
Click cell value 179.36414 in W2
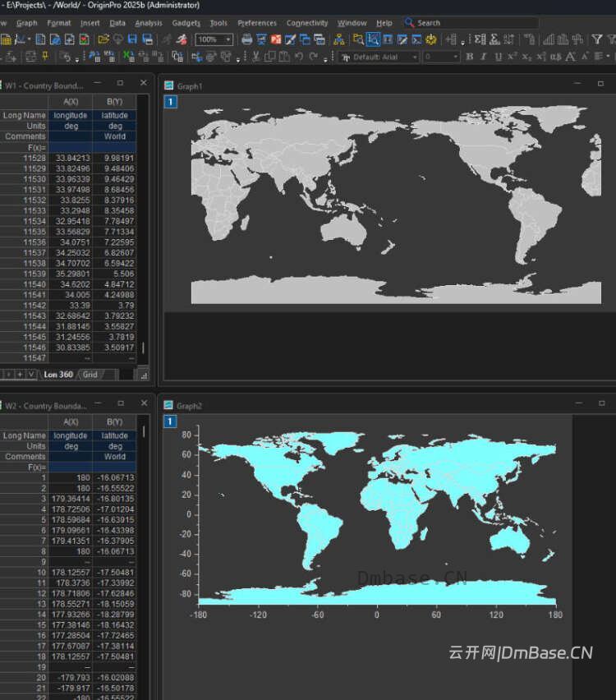[71, 499]
